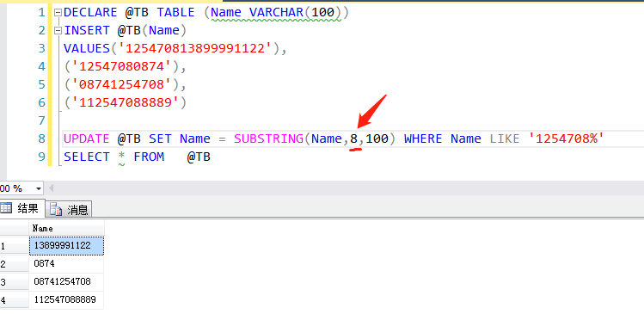Select result cell 08741254708
The width and height of the screenshot is (644, 314).
(x=66, y=282)
